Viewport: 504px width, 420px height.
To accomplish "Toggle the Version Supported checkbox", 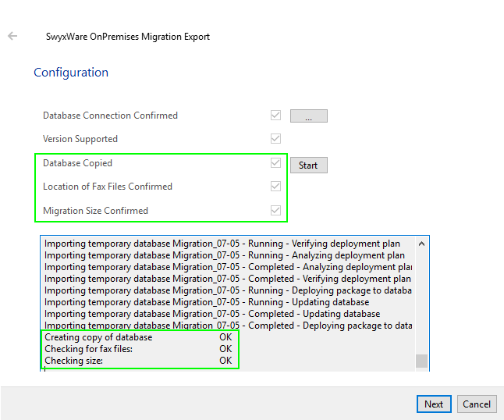I will pos(275,139).
